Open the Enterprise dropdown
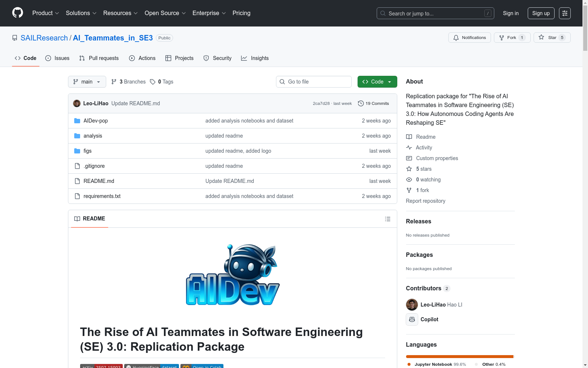The height and width of the screenshot is (368, 588). (209, 13)
